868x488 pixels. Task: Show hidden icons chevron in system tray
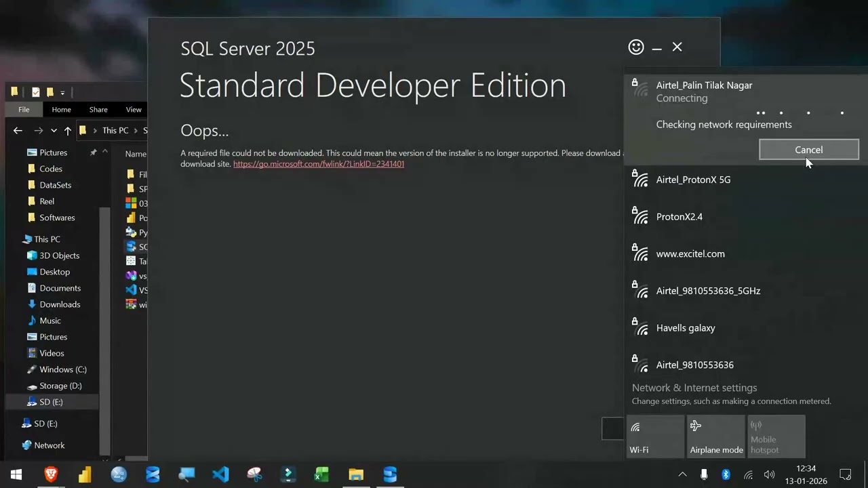[682, 474]
